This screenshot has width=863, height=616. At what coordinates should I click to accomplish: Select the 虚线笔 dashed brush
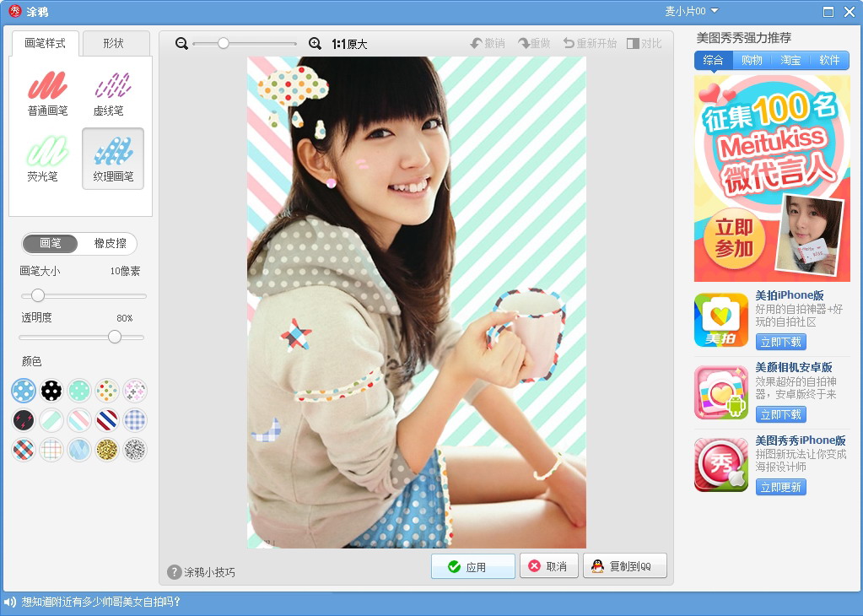coord(113,93)
